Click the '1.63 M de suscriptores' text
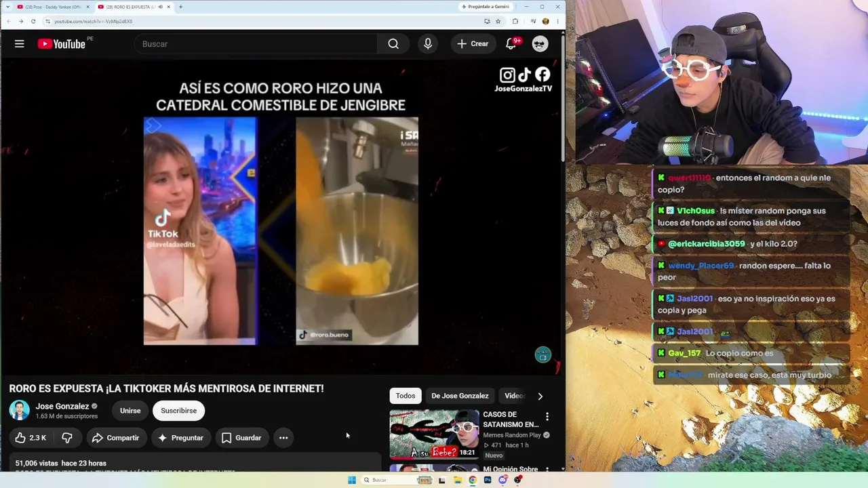Image resolution: width=868 pixels, height=488 pixels. click(x=66, y=416)
